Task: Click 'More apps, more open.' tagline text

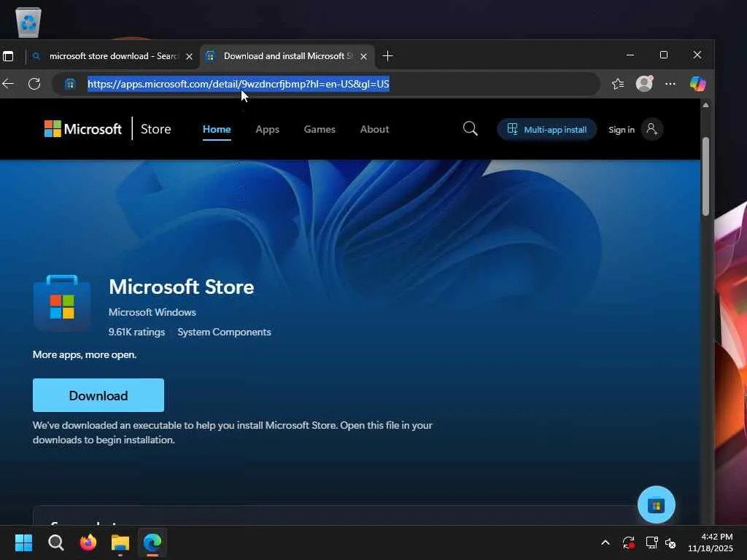Action: [x=85, y=355]
